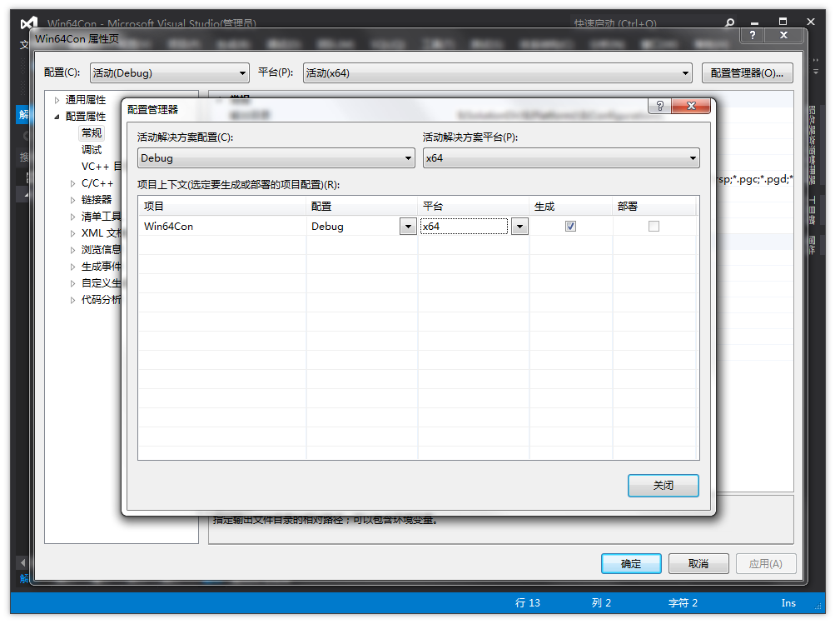Image resolution: width=840 pixels, height=629 pixels.
Task: Toggle the 部署 checkbox for Win64Con
Action: (x=654, y=227)
